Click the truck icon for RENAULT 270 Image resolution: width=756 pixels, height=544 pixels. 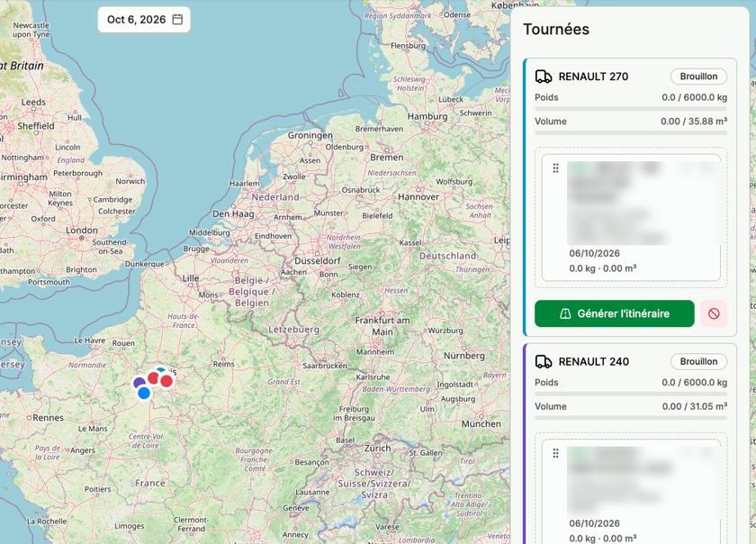tap(544, 77)
